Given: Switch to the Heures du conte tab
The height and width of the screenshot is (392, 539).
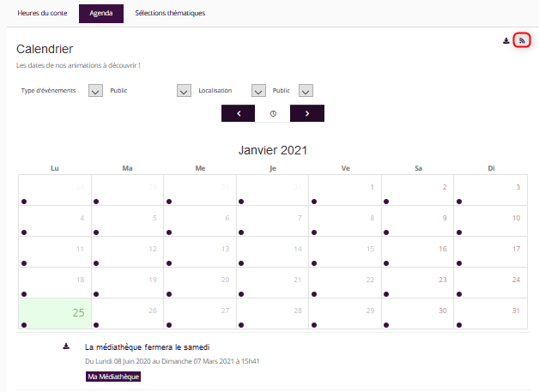Looking at the screenshot, I should pyautogui.click(x=42, y=14).
